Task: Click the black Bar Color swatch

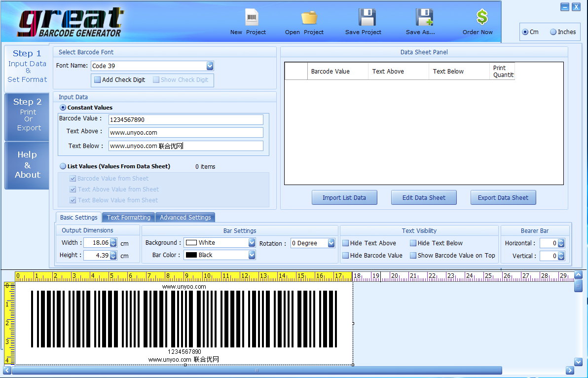Action: tap(191, 255)
